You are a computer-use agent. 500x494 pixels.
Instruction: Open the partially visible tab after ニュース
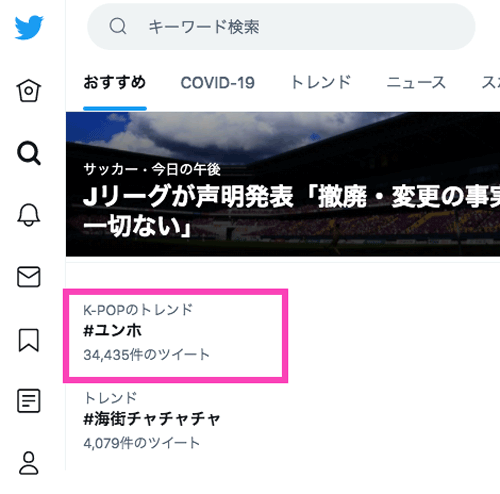[491, 82]
